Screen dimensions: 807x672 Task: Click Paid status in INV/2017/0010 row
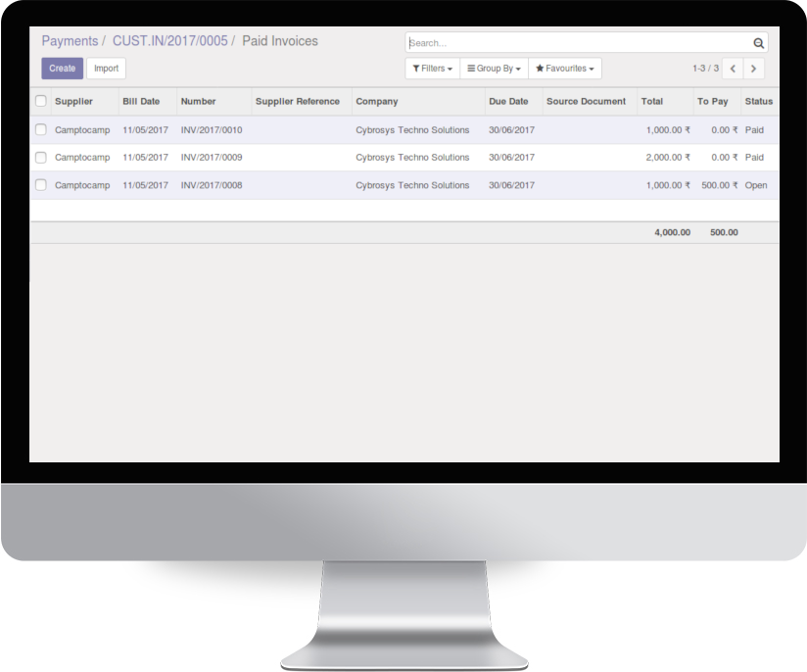754,130
